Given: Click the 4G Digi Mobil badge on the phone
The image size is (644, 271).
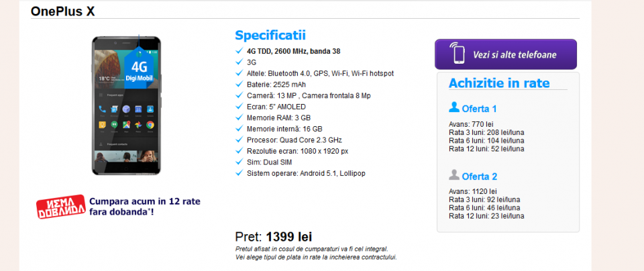Looking at the screenshot, I should coord(140,70).
